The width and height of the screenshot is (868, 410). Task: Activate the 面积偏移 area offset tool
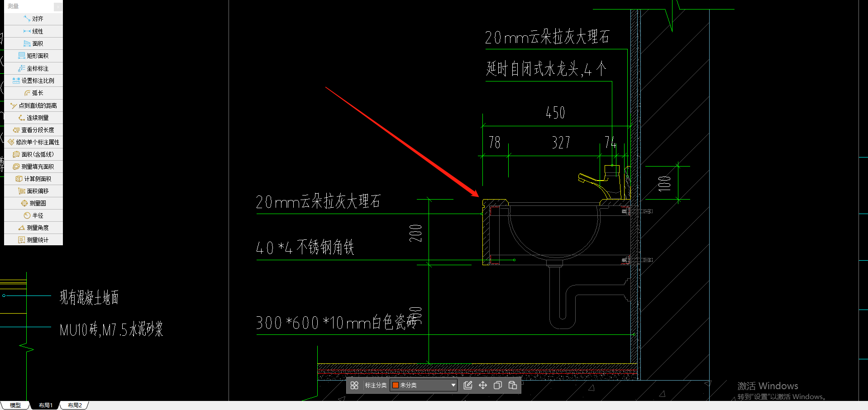point(33,191)
